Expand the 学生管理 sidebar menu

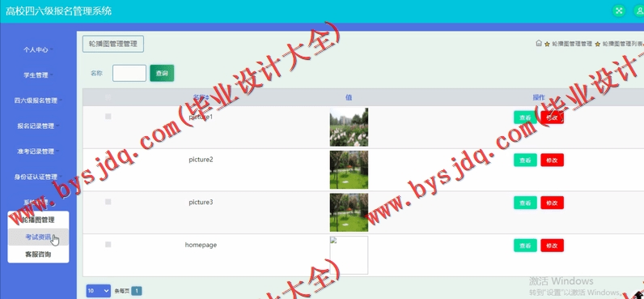(x=38, y=75)
